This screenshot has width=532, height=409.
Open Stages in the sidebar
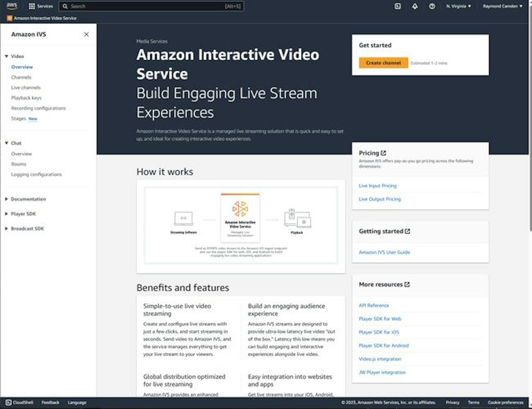pos(19,119)
